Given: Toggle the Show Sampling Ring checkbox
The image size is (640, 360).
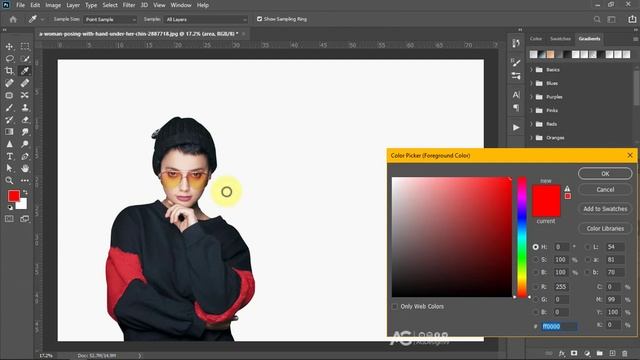Looking at the screenshot, I should coord(259,19).
